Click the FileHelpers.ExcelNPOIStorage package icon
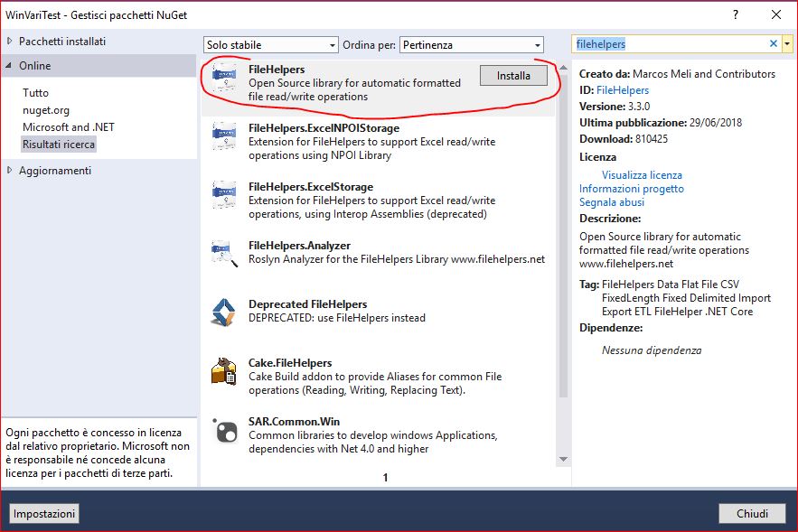 (x=224, y=136)
